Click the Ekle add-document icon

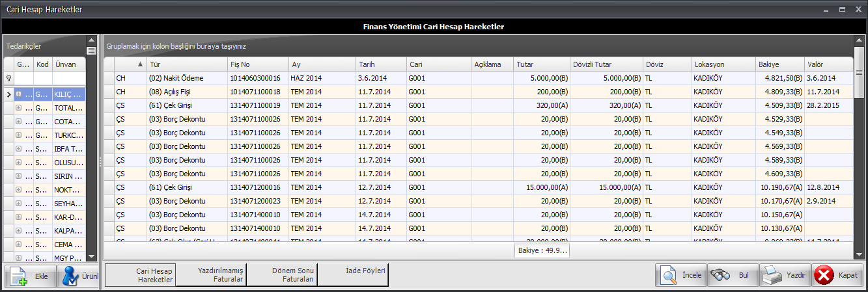pos(18,276)
